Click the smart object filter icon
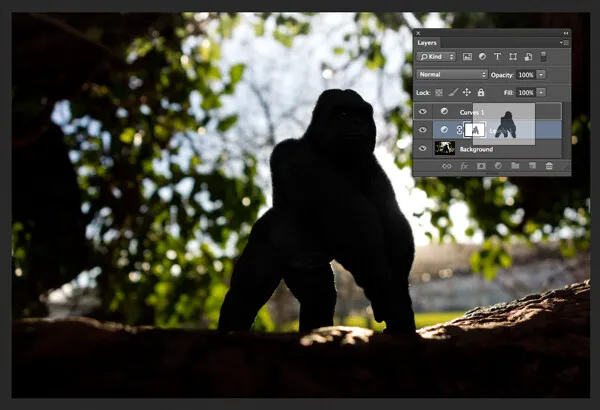Viewport: 600px width, 410px height. coord(526,57)
